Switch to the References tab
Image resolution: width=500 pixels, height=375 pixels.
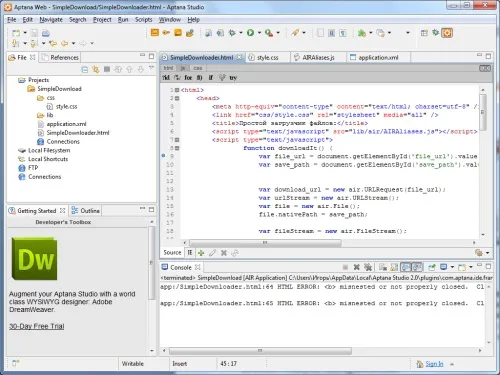[x=60, y=58]
